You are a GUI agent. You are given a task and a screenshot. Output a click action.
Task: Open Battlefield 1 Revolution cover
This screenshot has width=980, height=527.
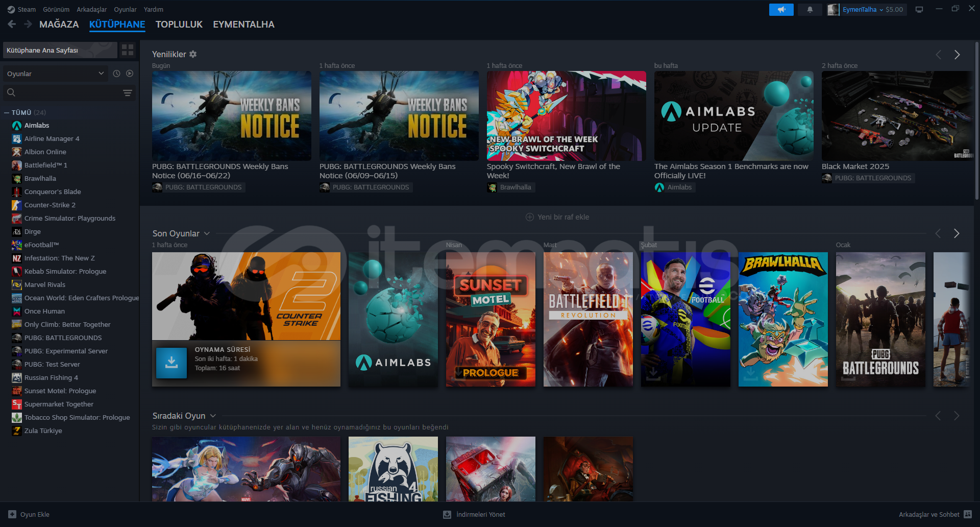coord(588,319)
